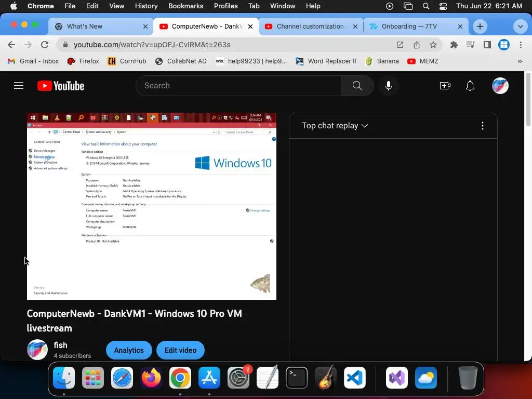
Task: Open YouTube notifications bell
Action: tap(470, 86)
